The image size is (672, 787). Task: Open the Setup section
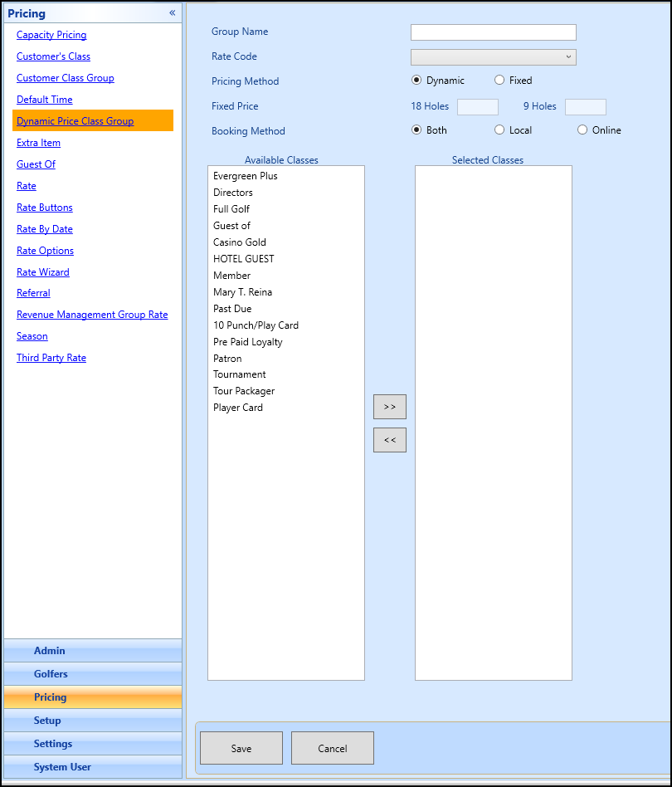click(x=93, y=721)
